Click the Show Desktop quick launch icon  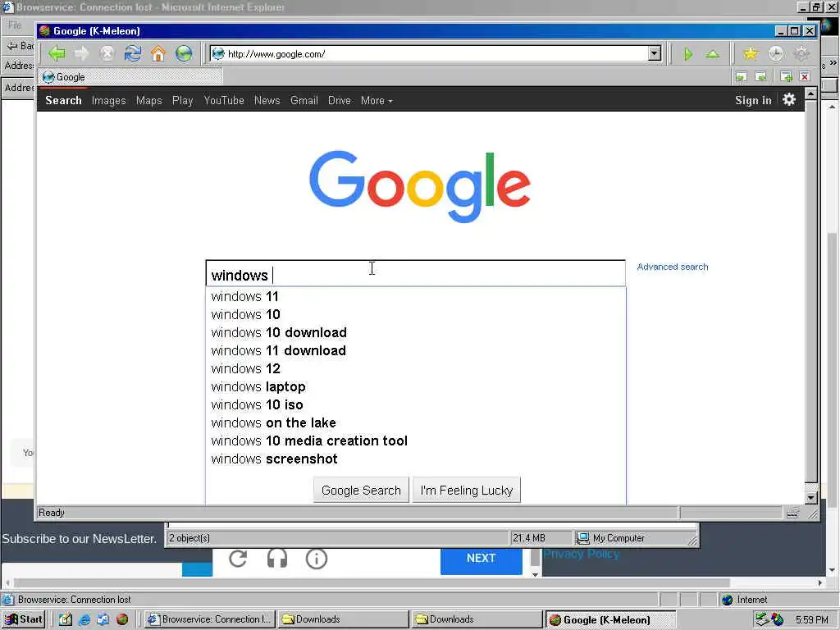(66, 619)
